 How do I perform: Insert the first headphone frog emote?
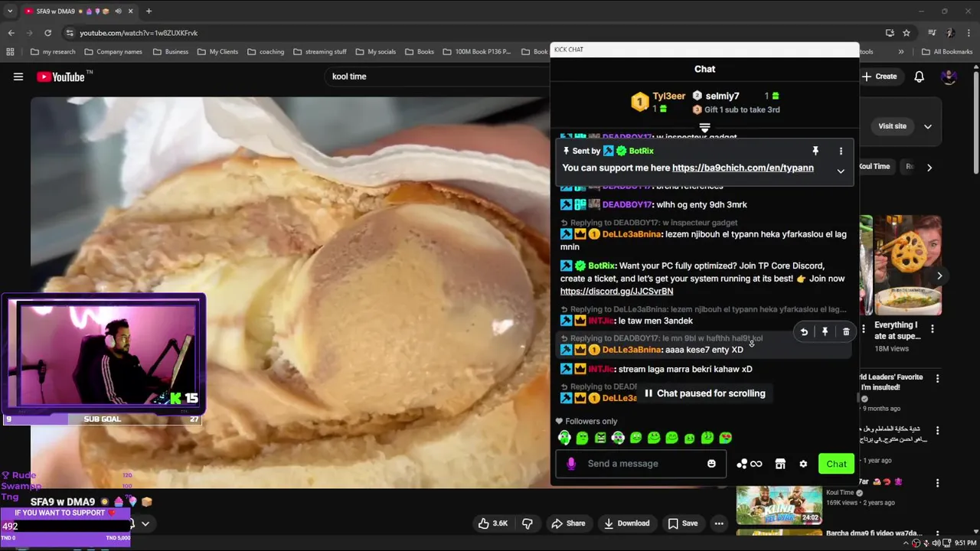pos(564,439)
